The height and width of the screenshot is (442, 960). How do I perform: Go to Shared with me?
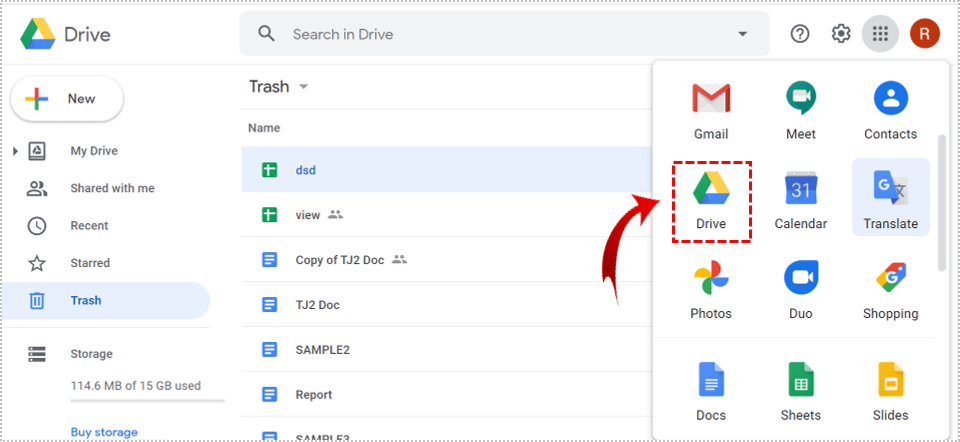[x=112, y=188]
